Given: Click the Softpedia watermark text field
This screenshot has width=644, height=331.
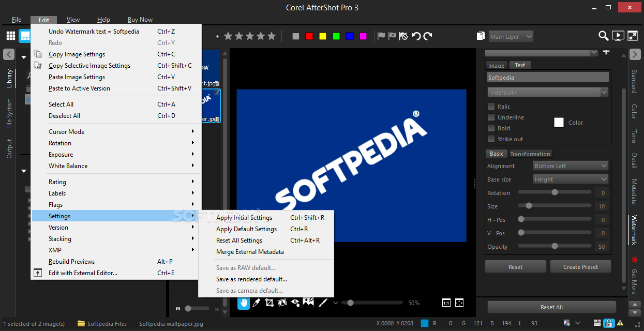Looking at the screenshot, I should click(x=548, y=78).
